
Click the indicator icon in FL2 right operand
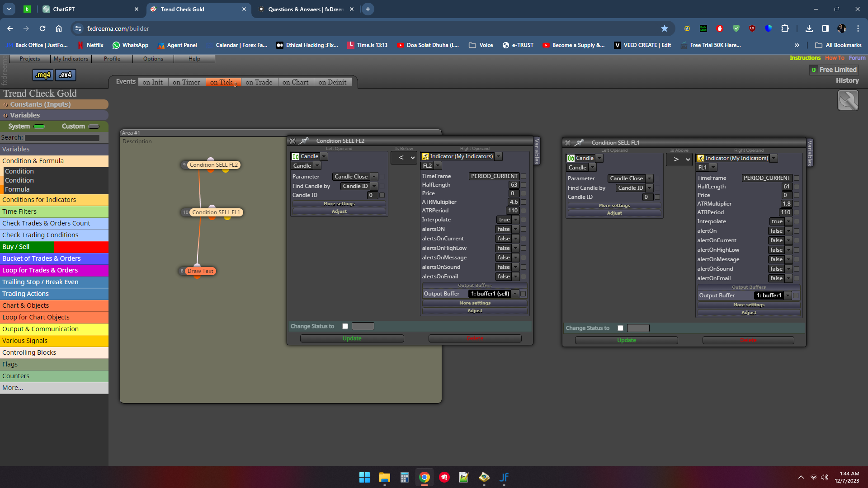[x=425, y=156]
